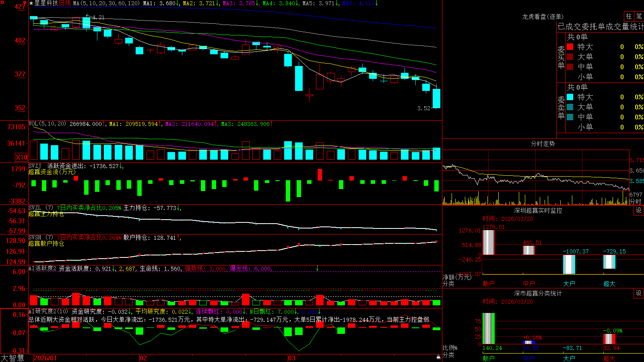This screenshot has height=362, width=644.
Task: Click the 中户 bar showing 460.51
Action: 528,250
